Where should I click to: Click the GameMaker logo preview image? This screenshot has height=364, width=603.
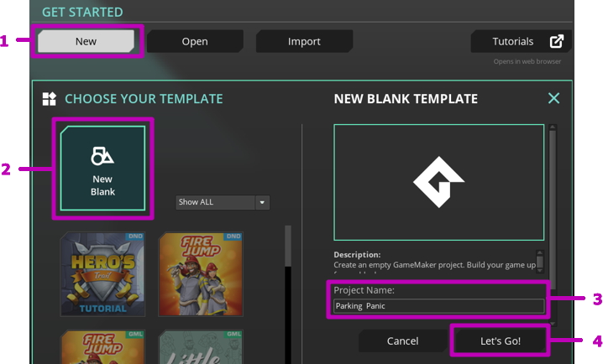[x=438, y=182]
